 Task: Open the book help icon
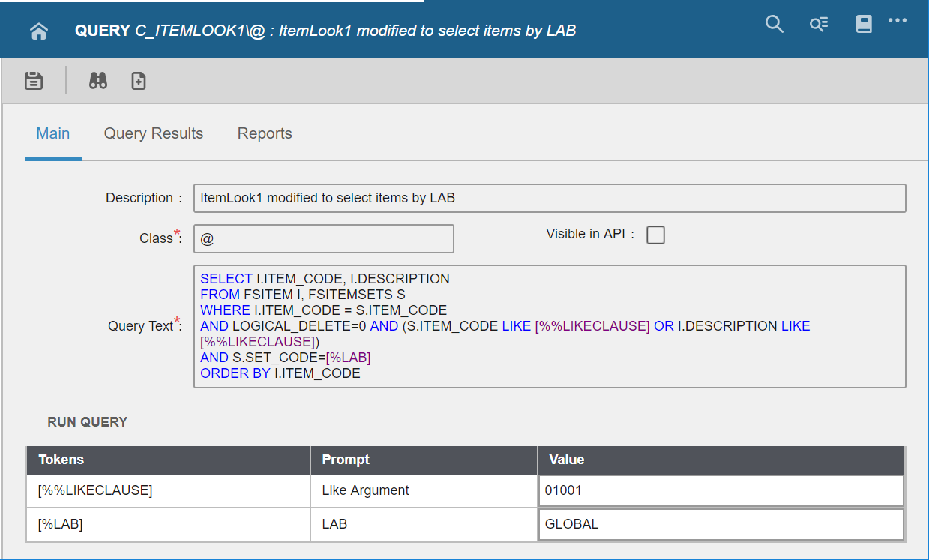tap(863, 25)
